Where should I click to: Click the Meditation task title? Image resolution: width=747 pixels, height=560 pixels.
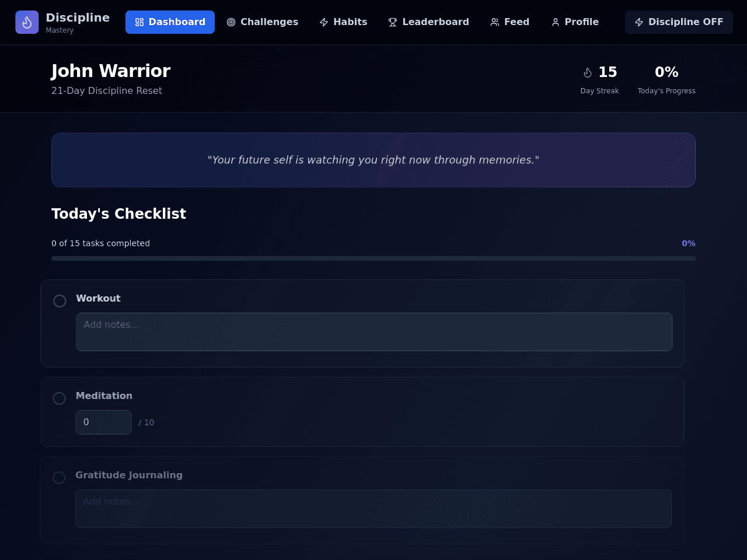click(x=104, y=395)
